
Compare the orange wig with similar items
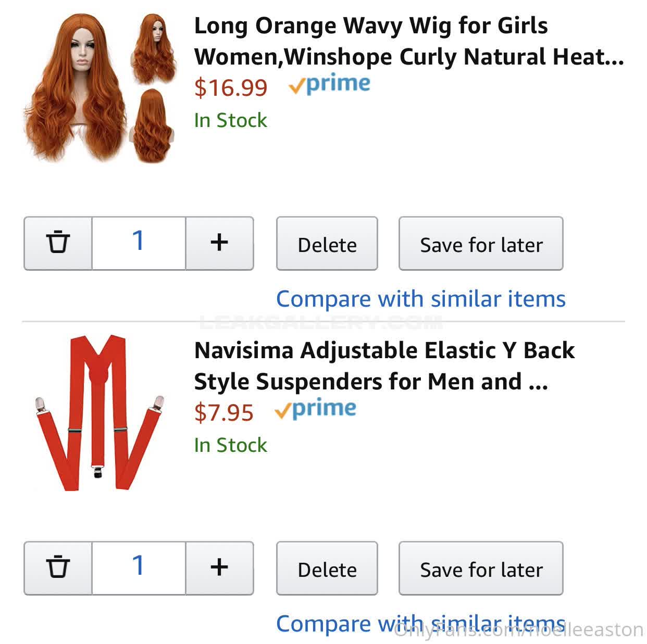(420, 299)
